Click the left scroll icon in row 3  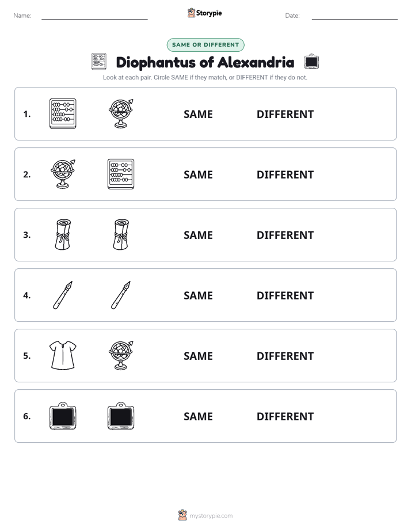coord(63,234)
